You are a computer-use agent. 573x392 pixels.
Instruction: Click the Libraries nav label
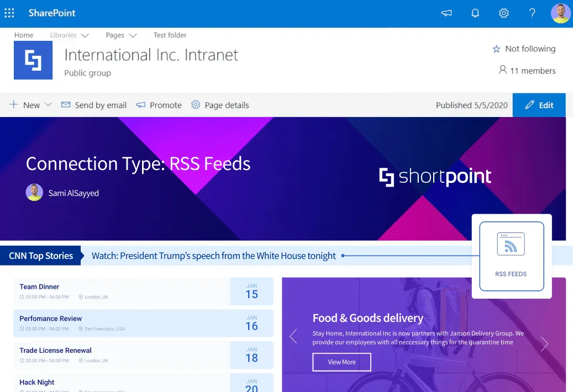click(x=63, y=35)
